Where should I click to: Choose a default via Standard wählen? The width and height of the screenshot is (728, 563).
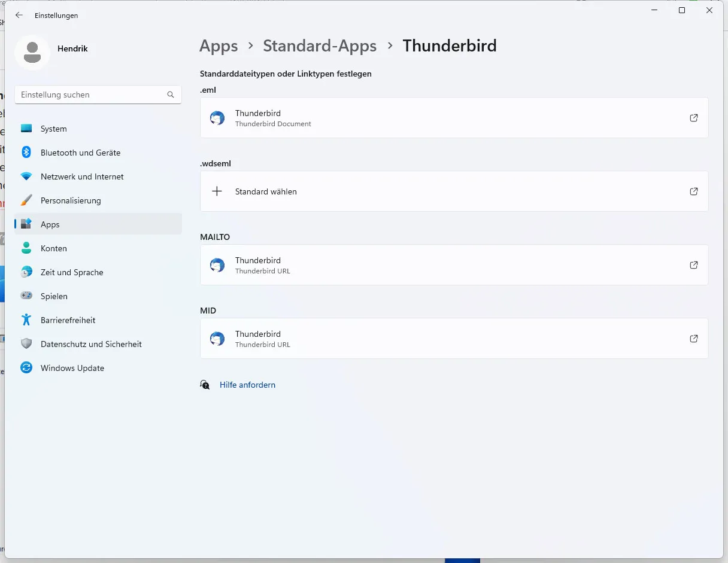[454, 191]
